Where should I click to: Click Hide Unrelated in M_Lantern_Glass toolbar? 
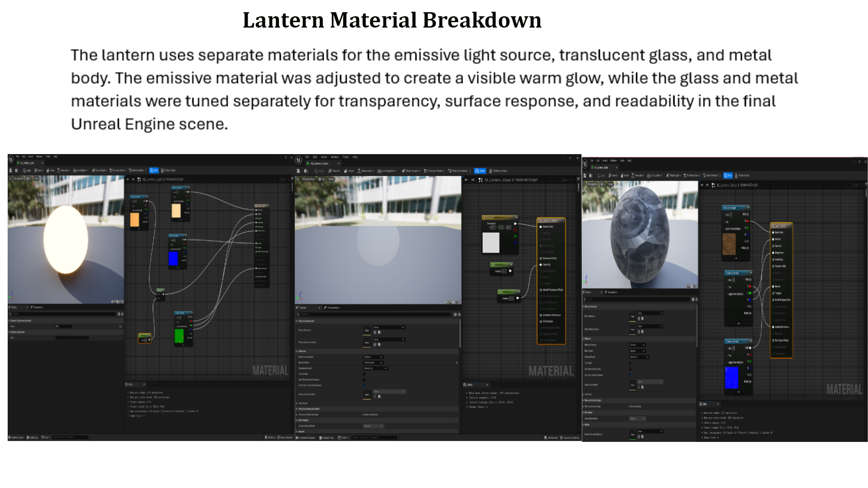click(458, 171)
